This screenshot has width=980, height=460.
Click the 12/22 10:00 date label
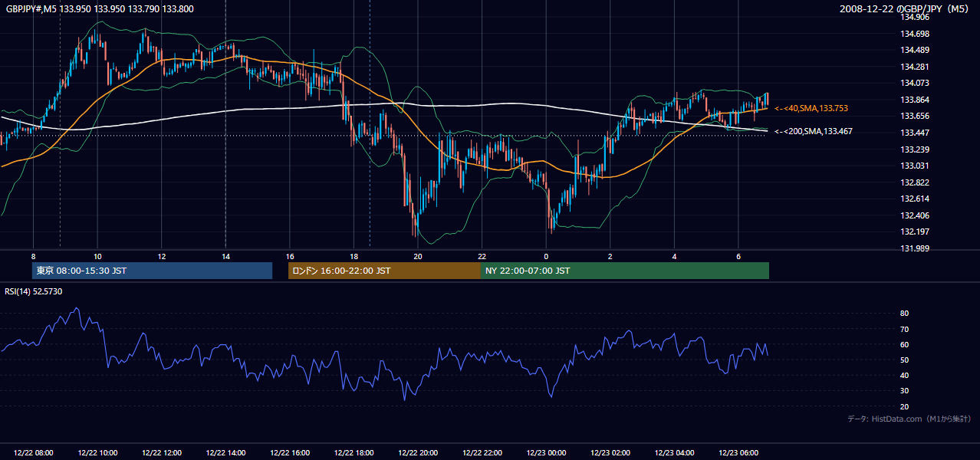97,452
